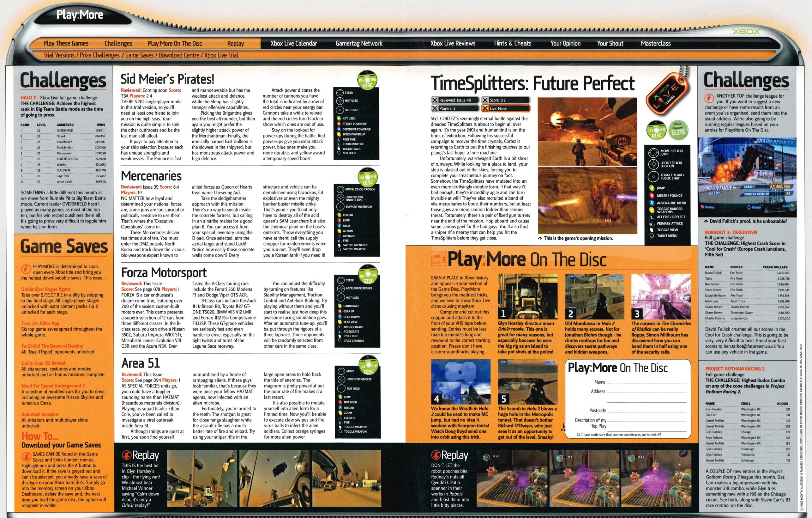
Task: Click the 'Need For Speed Underground 2' heading
Action: coord(53,386)
